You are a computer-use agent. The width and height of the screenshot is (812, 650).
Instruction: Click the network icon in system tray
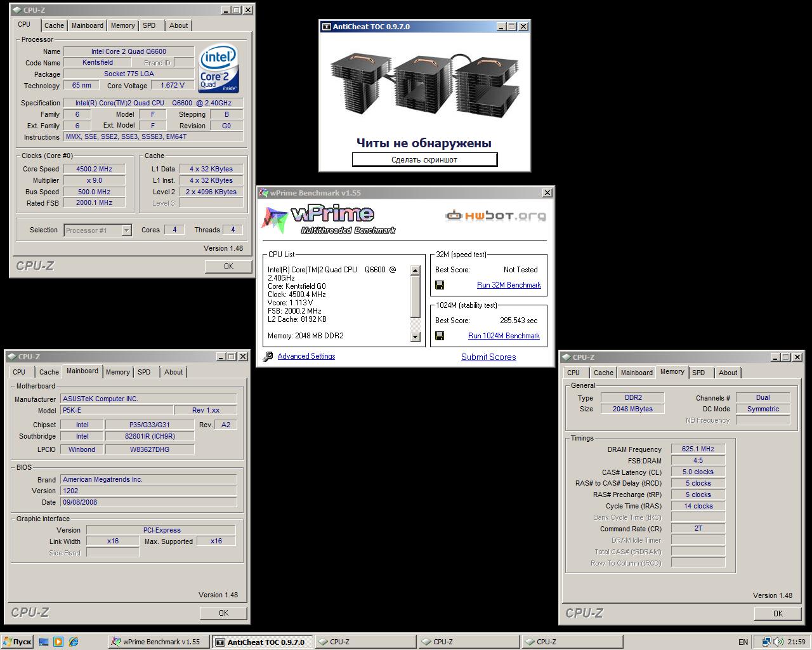coord(766,642)
